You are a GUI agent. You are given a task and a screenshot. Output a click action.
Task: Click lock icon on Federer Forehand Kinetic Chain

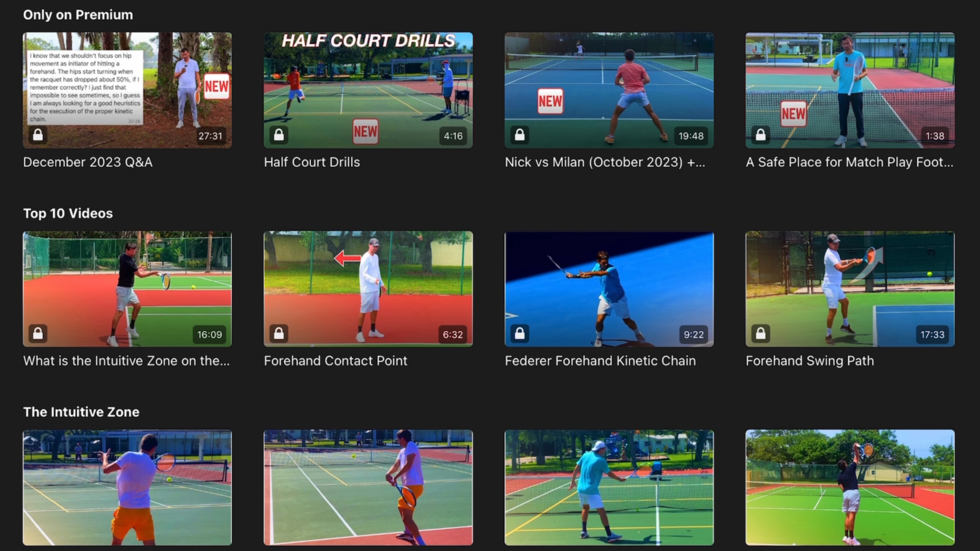(x=519, y=334)
